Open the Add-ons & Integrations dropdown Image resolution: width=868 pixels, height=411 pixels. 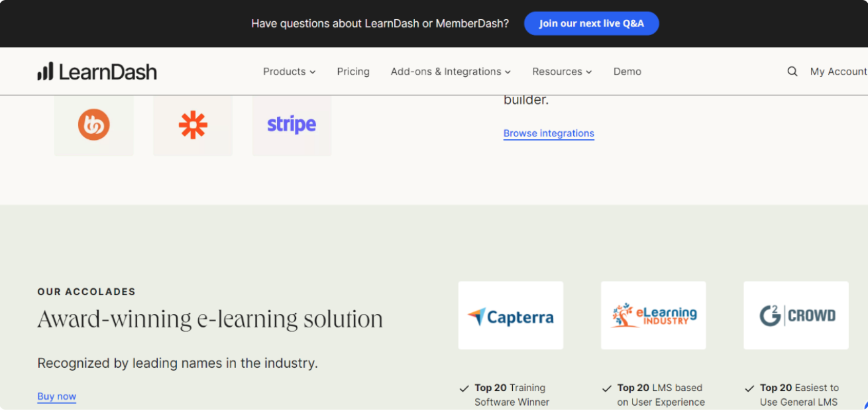pyautogui.click(x=450, y=71)
